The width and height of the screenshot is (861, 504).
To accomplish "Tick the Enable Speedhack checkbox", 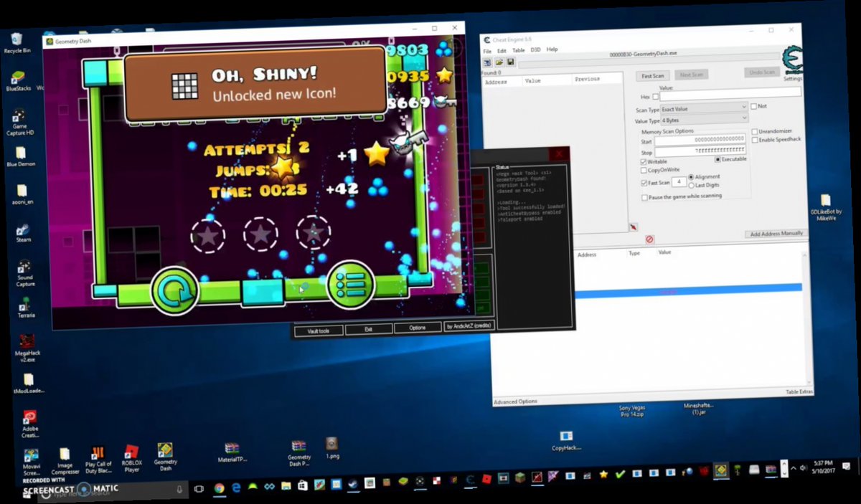I will pyautogui.click(x=754, y=140).
